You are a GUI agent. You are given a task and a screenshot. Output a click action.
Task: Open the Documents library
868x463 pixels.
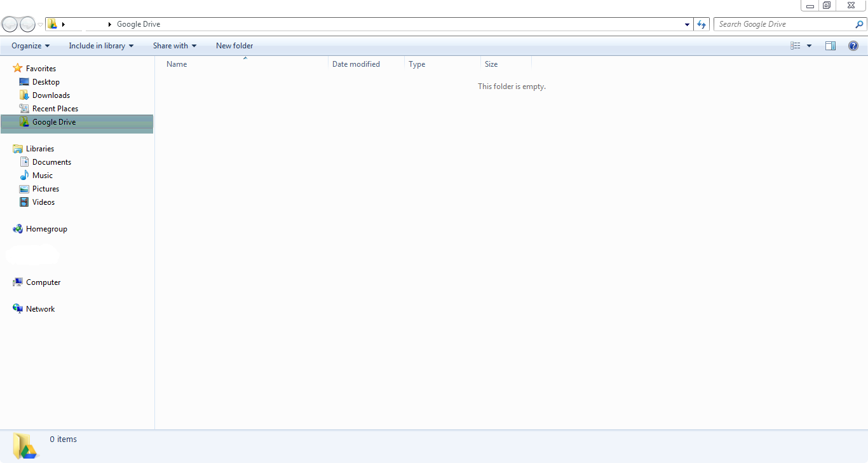(x=51, y=162)
